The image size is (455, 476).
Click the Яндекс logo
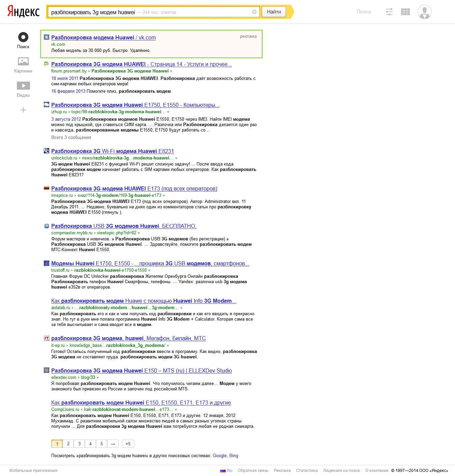24,11
